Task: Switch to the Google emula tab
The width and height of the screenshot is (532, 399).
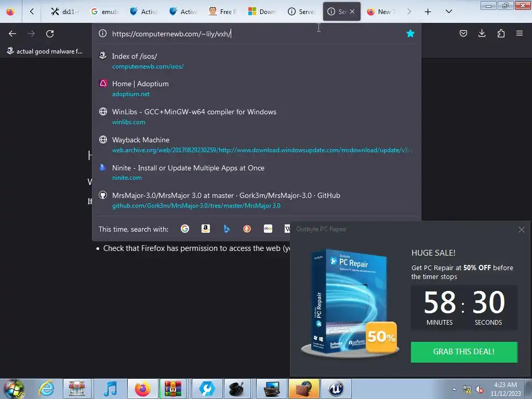Action: click(x=105, y=11)
